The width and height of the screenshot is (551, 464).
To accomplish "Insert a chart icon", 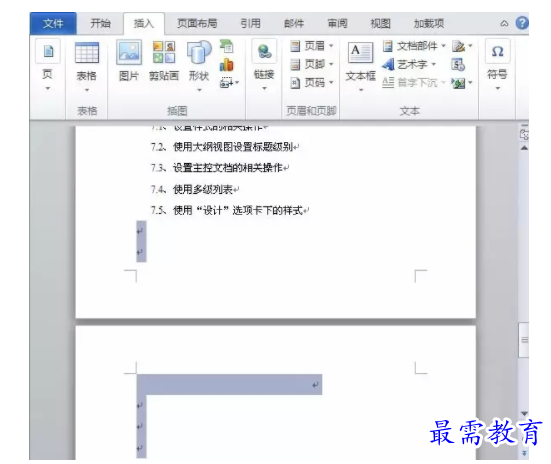I will [x=227, y=65].
